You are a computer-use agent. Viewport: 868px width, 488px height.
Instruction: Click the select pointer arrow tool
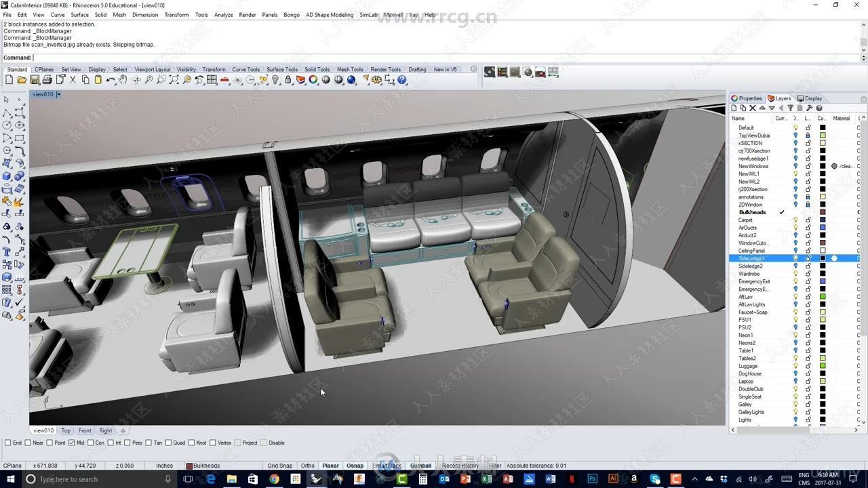coord(7,99)
